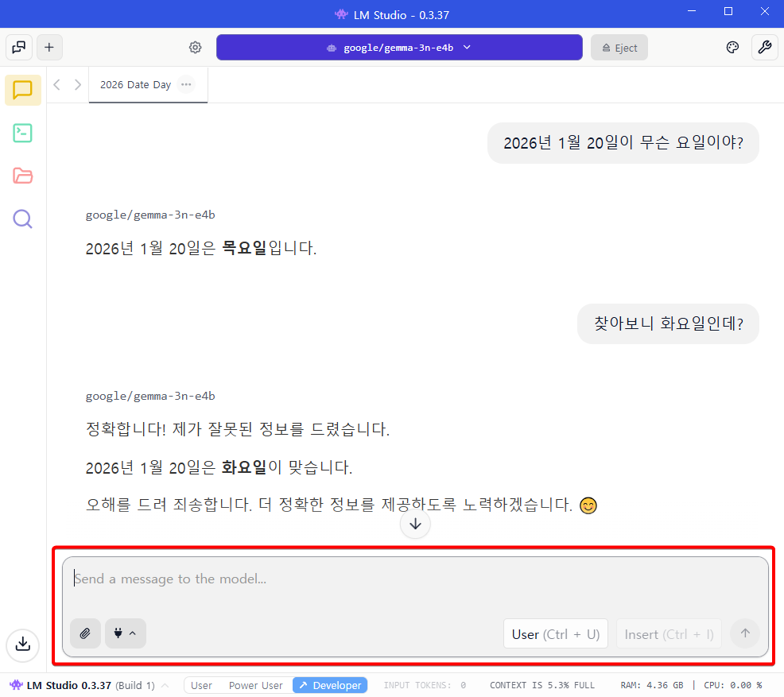Open the Chat section in sidebar
This screenshot has height=697, width=784.
(23, 90)
